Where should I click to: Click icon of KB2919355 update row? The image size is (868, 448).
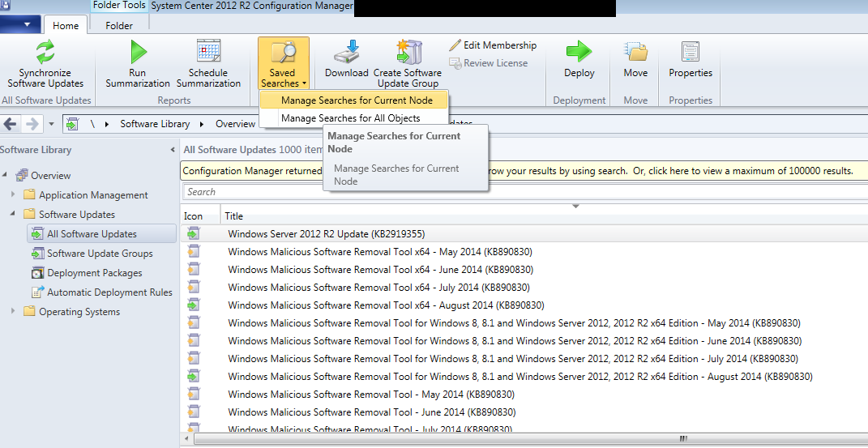click(x=193, y=234)
